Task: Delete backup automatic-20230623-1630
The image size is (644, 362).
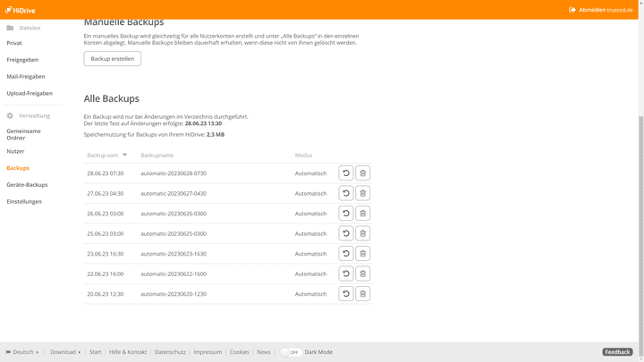Action: pyautogui.click(x=362, y=254)
